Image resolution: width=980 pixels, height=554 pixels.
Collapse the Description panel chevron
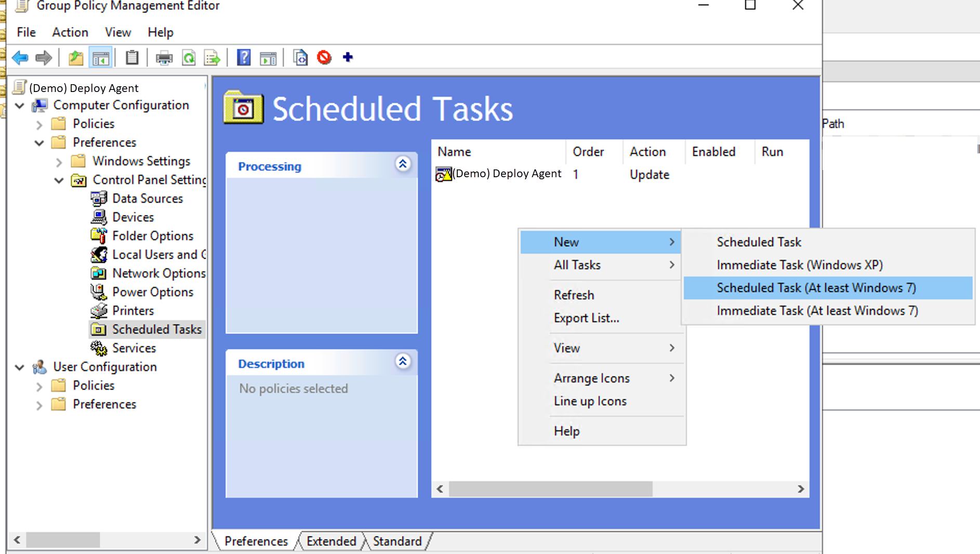coord(403,362)
